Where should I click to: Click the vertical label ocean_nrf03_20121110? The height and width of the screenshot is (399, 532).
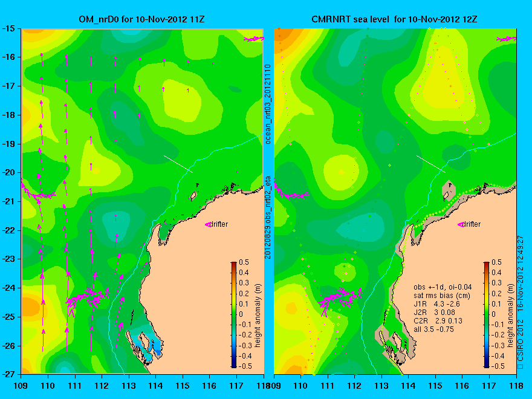(x=268, y=104)
